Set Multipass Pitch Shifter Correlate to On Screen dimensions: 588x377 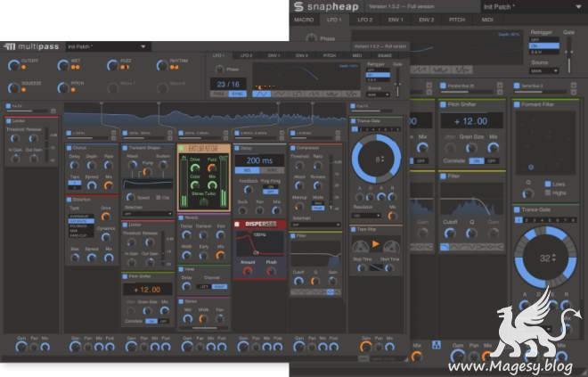click(x=151, y=321)
